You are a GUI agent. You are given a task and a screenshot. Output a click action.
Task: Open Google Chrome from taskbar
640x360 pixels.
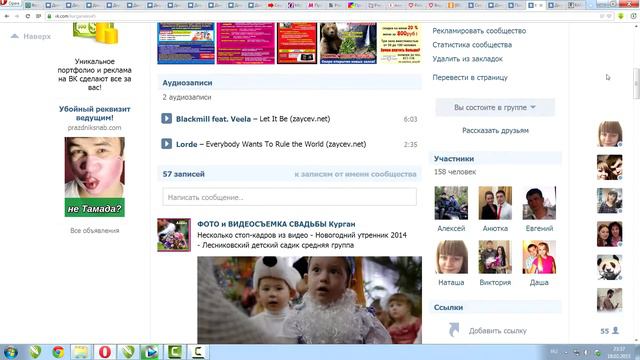click(58, 352)
